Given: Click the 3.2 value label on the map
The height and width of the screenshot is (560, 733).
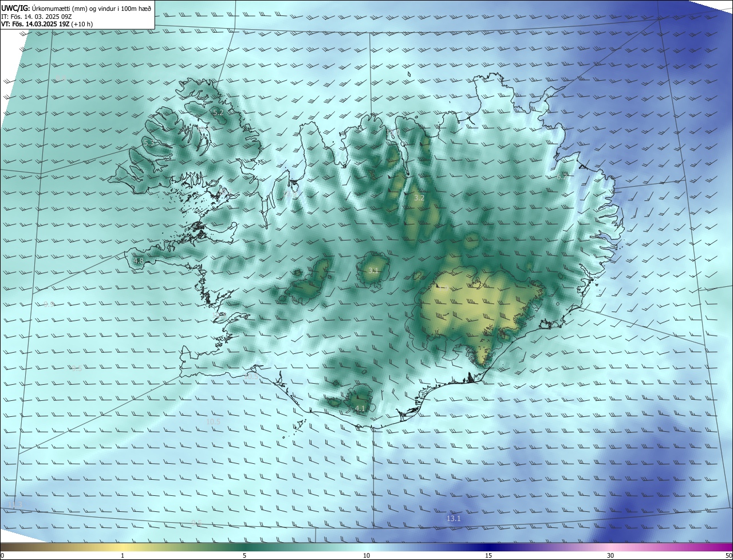Looking at the screenshot, I should 419,198.
